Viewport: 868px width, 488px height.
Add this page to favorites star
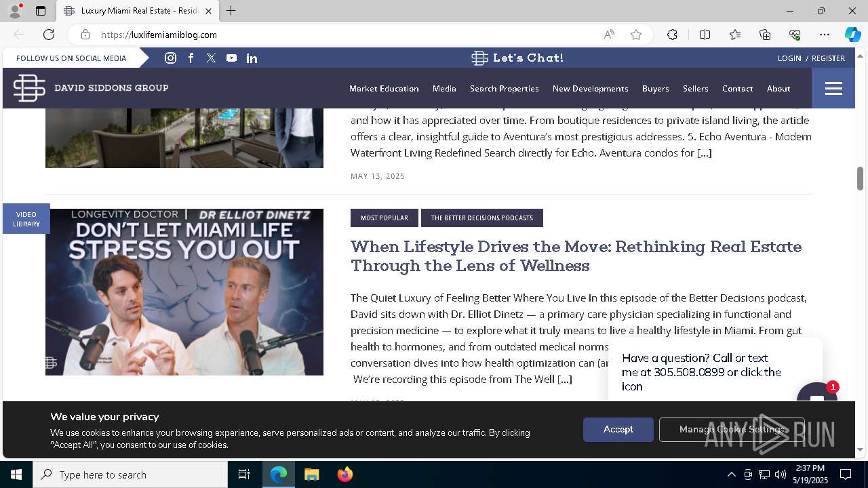click(635, 35)
